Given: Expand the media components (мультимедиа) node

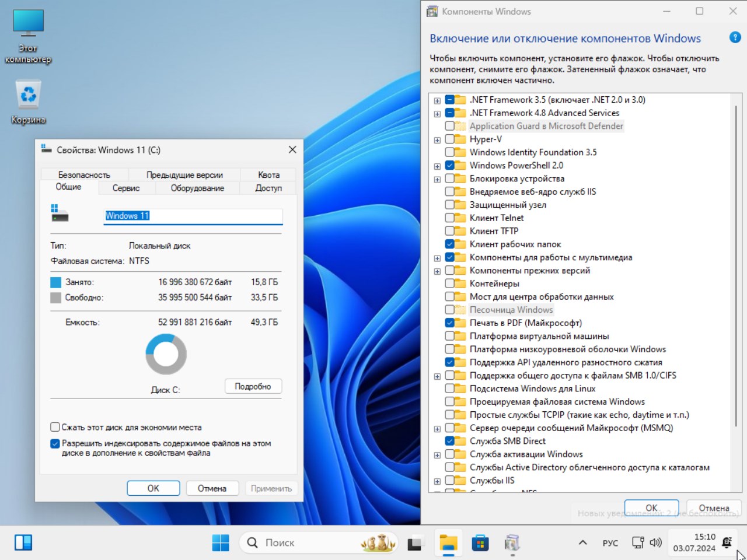Looking at the screenshot, I should tap(437, 258).
